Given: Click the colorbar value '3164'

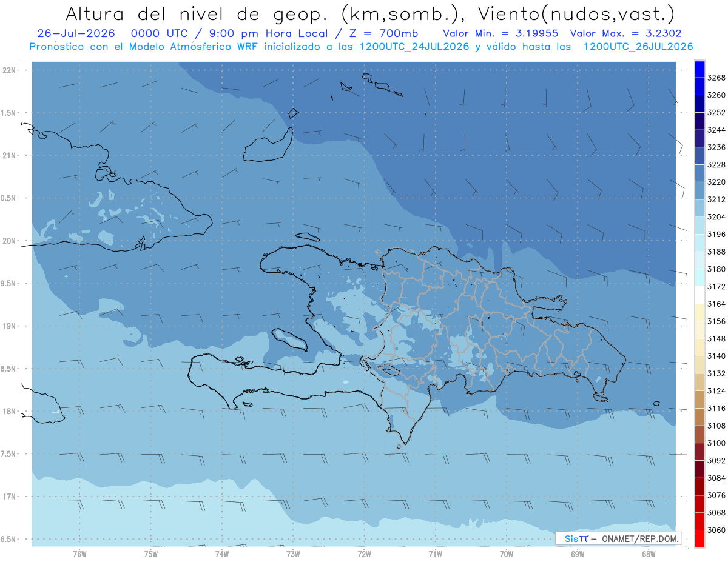Looking at the screenshot, I should 716,304.
